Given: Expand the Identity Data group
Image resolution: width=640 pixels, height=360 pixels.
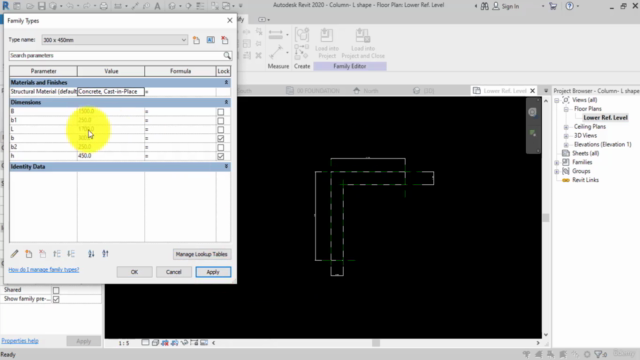Looking at the screenshot, I should [226, 167].
